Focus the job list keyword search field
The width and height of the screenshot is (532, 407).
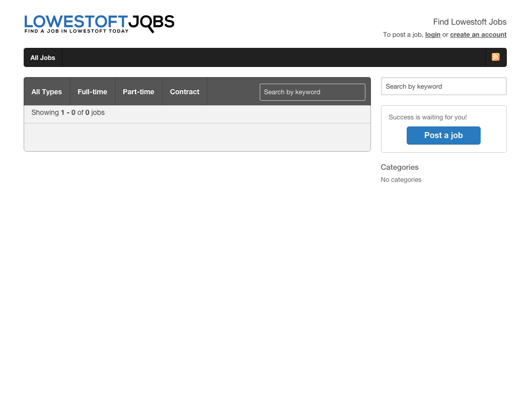tap(313, 92)
